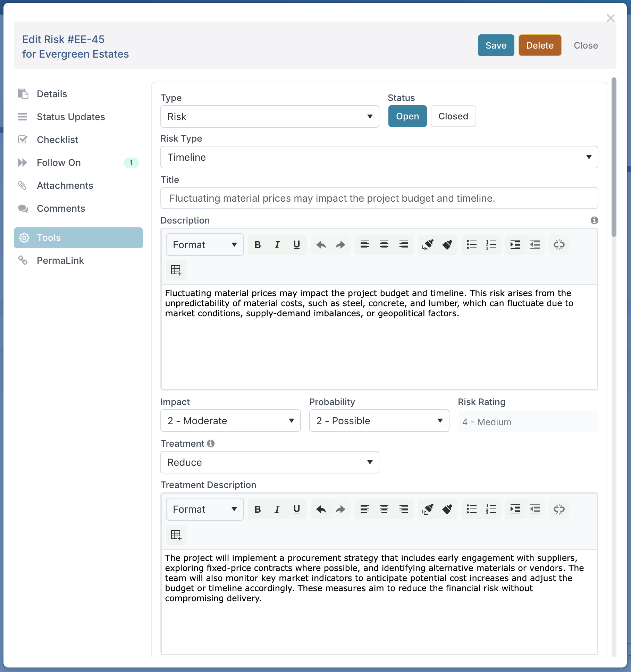Click Undo arrow in Description toolbar
Screen dimensions: 631x672
(321, 245)
